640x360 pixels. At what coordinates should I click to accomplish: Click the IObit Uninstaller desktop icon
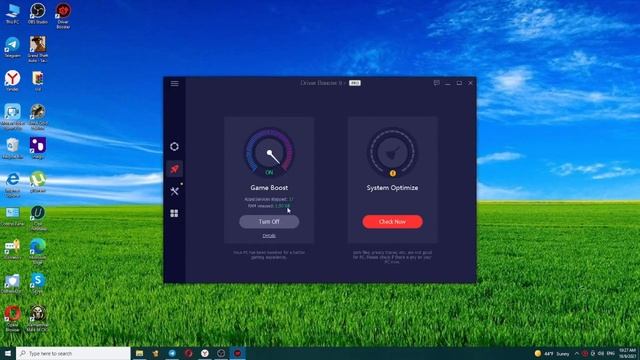coord(38,218)
